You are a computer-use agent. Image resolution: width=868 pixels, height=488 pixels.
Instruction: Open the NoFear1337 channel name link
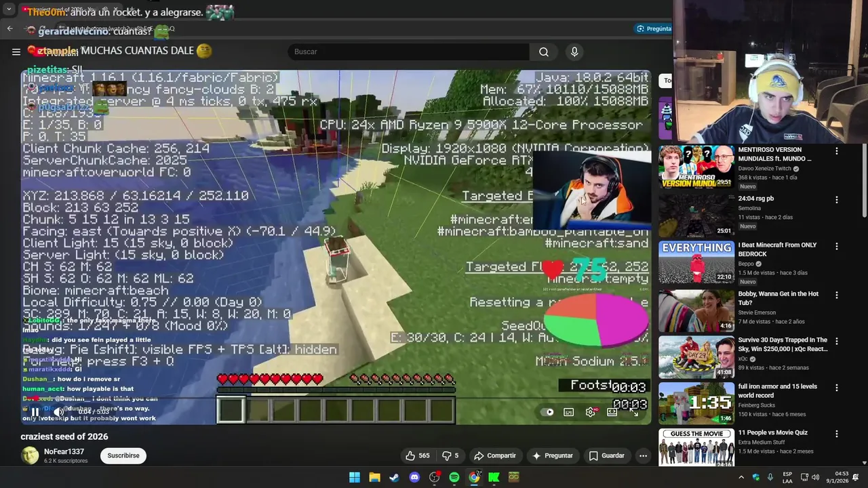(64, 451)
